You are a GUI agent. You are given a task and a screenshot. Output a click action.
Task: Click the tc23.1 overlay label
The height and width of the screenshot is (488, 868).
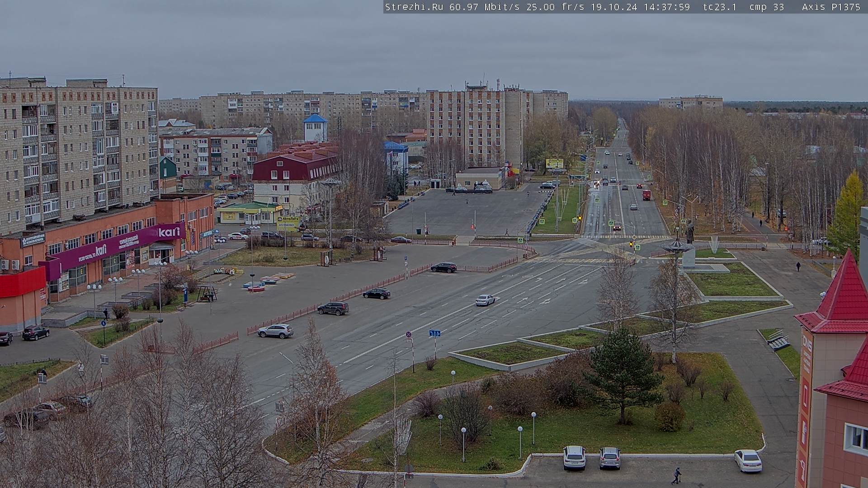tap(720, 7)
